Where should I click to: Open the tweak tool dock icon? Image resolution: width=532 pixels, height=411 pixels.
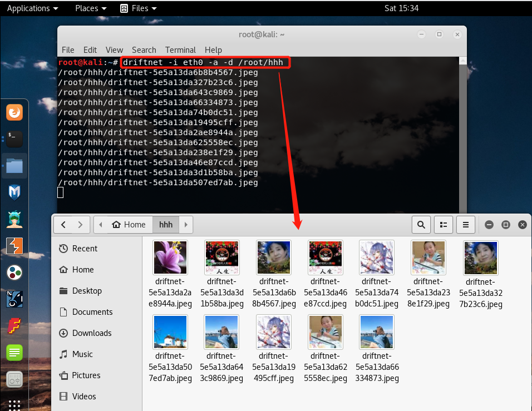click(14, 379)
